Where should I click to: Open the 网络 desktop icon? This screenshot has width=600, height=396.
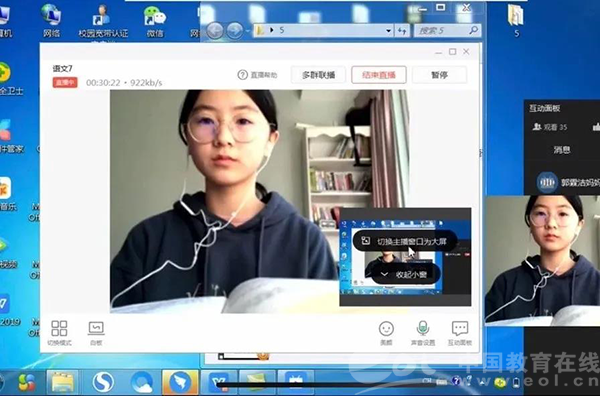tap(51, 20)
